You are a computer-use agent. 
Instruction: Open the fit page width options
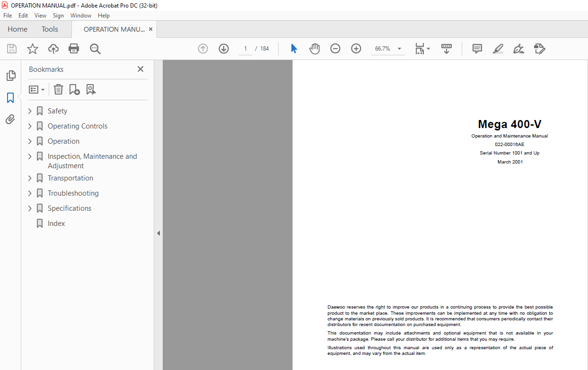422,49
